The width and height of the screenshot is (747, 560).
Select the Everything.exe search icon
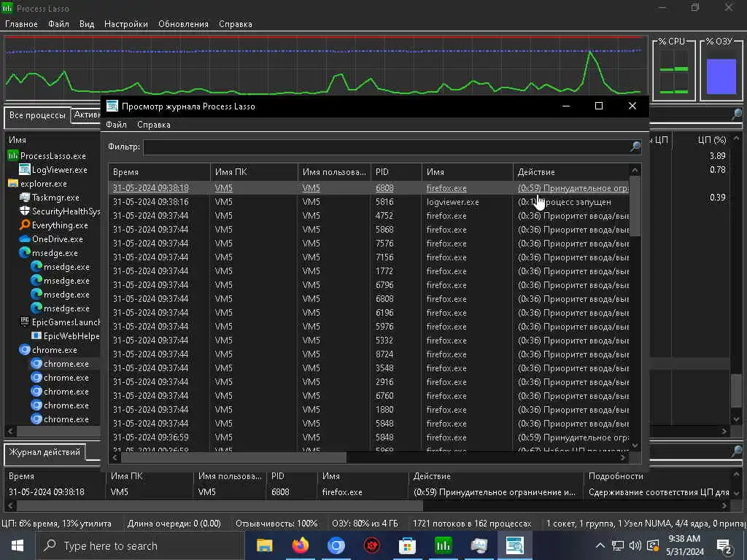click(24, 225)
